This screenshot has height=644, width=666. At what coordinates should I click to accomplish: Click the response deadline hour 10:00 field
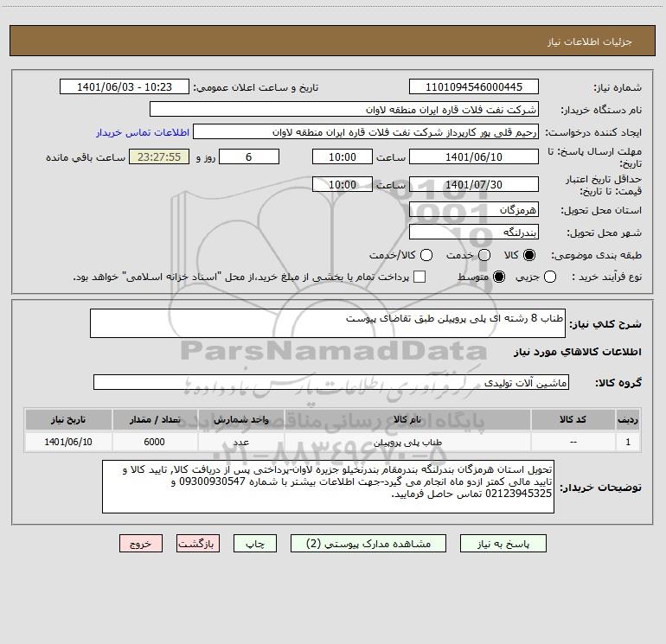(x=343, y=157)
